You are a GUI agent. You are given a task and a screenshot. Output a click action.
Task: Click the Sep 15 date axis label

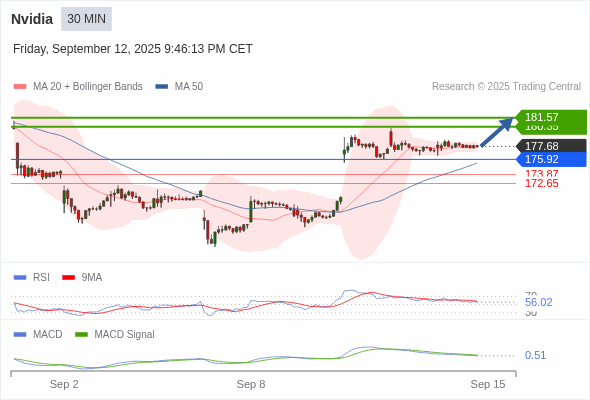click(x=488, y=384)
